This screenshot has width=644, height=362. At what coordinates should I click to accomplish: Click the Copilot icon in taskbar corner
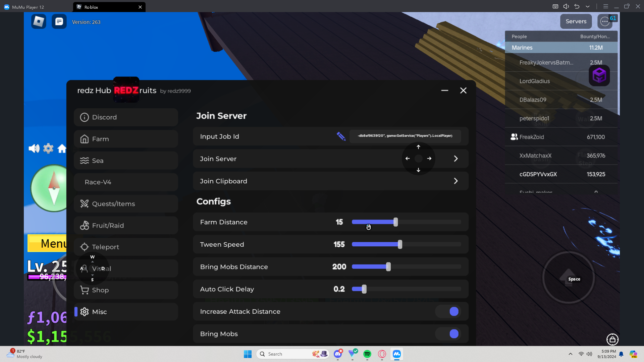[x=633, y=354]
